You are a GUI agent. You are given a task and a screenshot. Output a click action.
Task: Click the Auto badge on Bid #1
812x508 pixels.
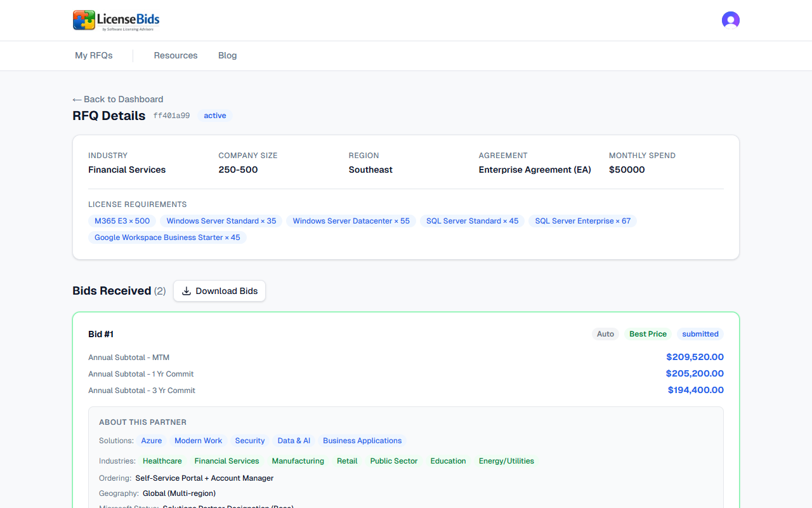(x=606, y=334)
